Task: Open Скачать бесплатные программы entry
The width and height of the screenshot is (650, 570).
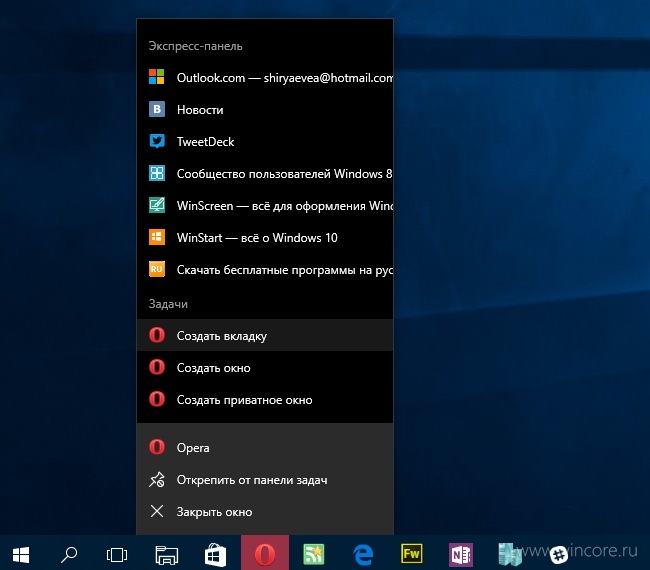Action: [265, 270]
